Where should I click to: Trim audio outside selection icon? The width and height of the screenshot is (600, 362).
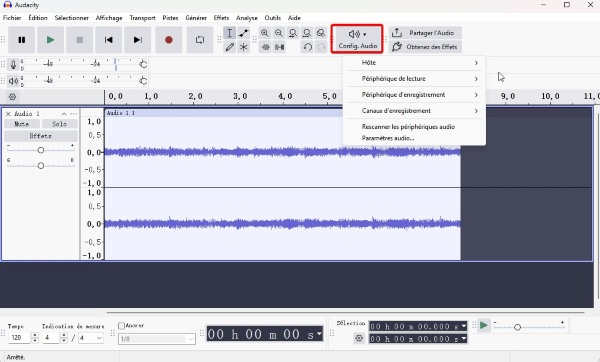click(x=265, y=47)
